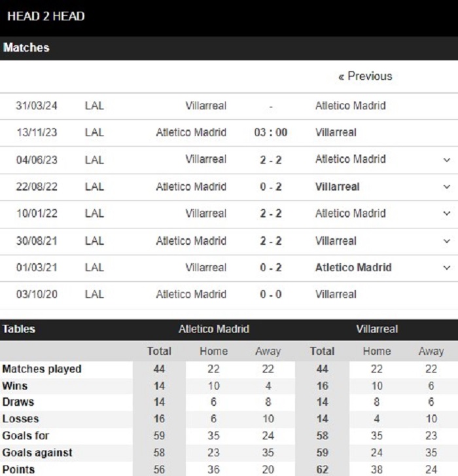Click the HEAD 2 HEAD title bar
Screen dimensions: 458x476
(x=229, y=17)
